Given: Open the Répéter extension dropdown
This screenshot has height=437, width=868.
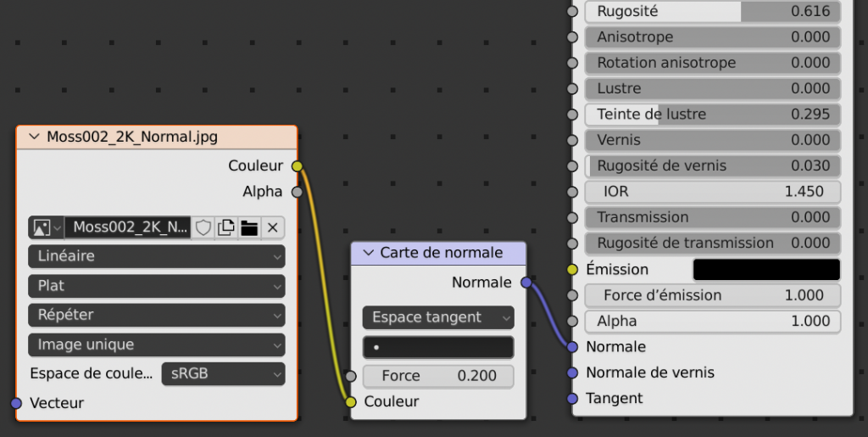Looking at the screenshot, I should coord(157,315).
